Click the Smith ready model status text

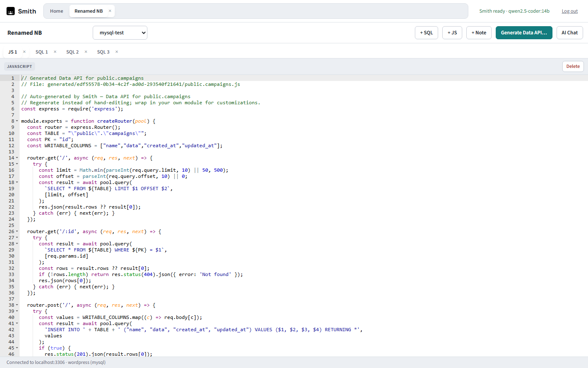[x=514, y=11]
